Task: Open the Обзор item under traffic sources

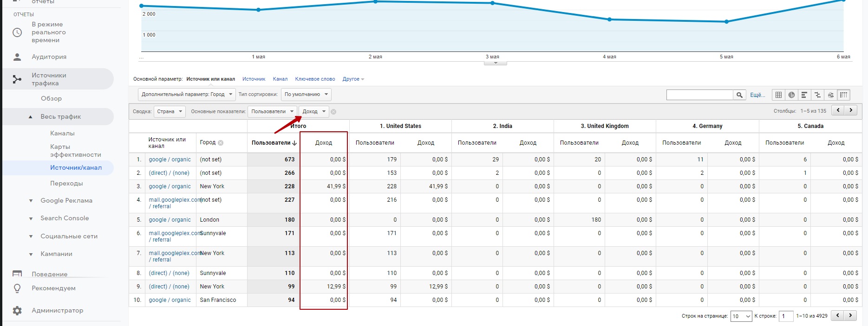Action: point(51,98)
